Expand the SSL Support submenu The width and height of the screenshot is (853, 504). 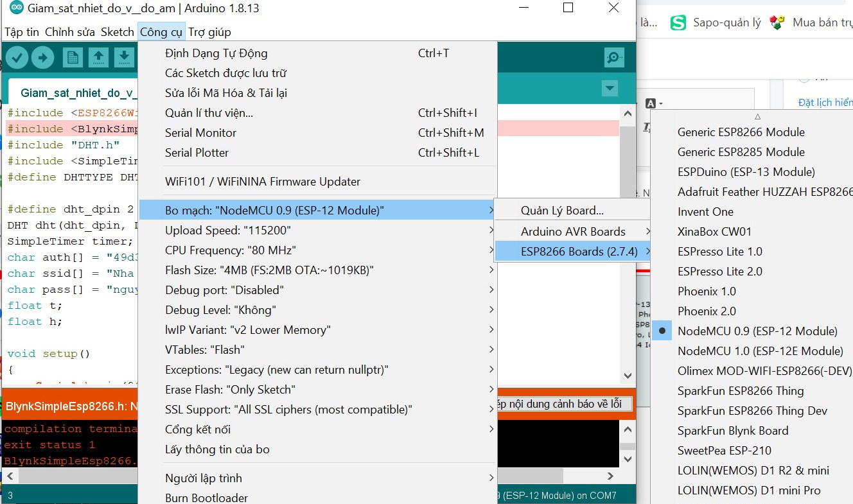click(x=318, y=410)
